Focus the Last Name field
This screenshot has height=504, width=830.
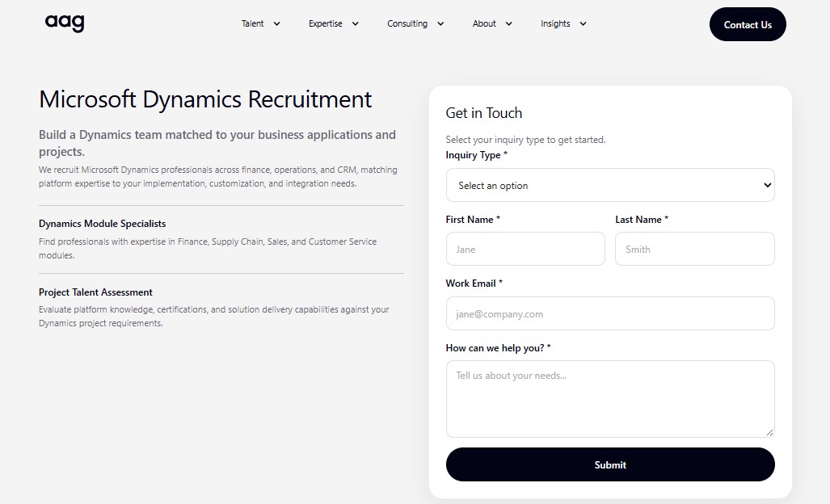pyautogui.click(x=695, y=249)
